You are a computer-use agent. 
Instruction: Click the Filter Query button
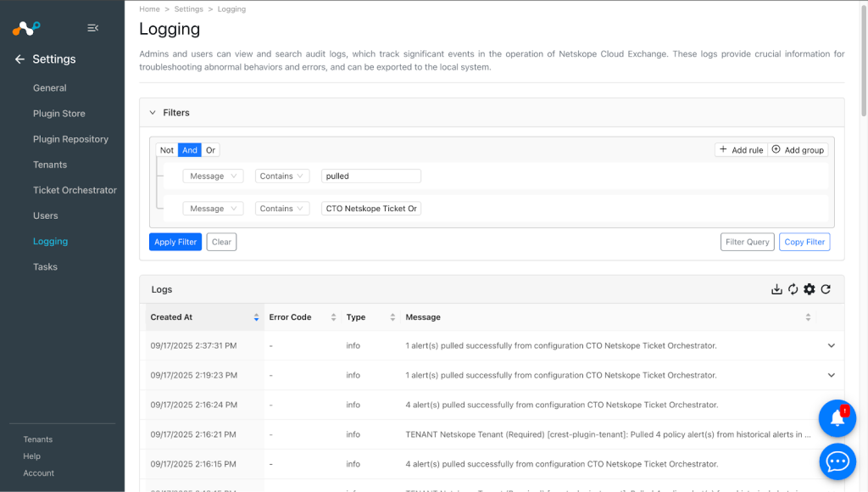pos(748,242)
